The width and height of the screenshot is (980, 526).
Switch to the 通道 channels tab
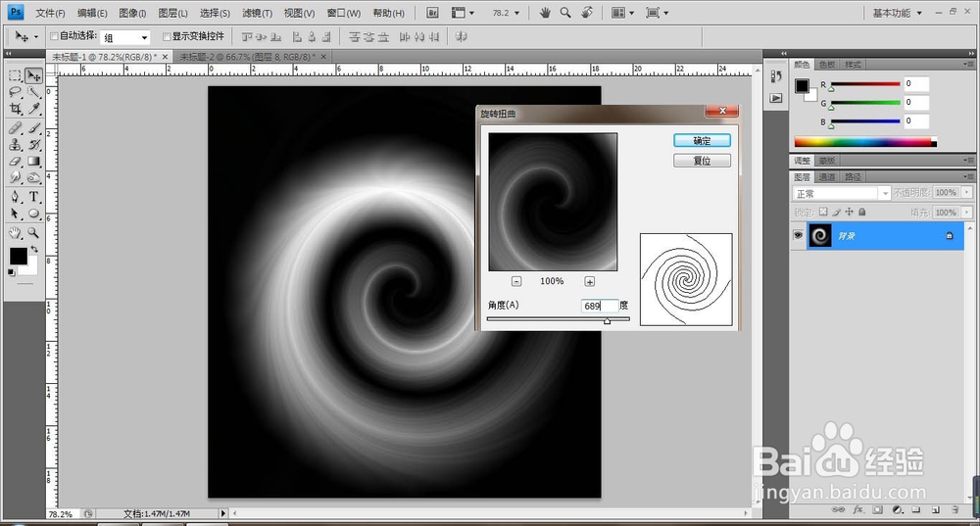827,176
